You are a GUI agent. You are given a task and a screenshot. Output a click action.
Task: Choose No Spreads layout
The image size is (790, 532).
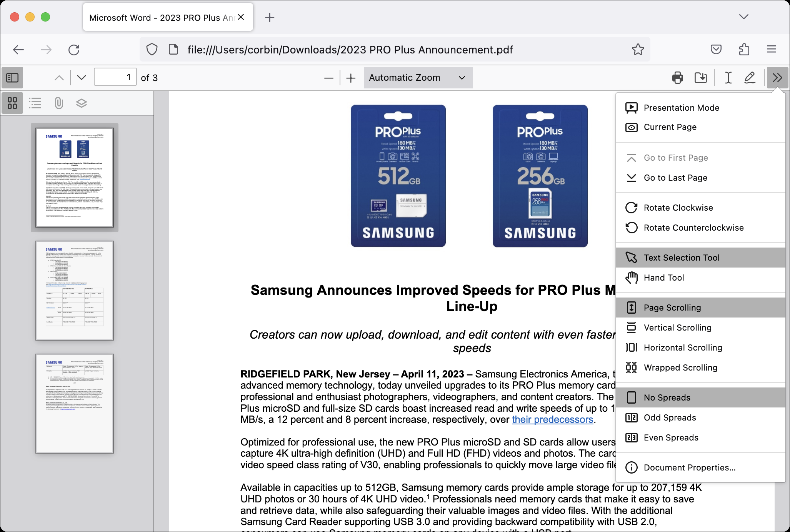[700, 397]
